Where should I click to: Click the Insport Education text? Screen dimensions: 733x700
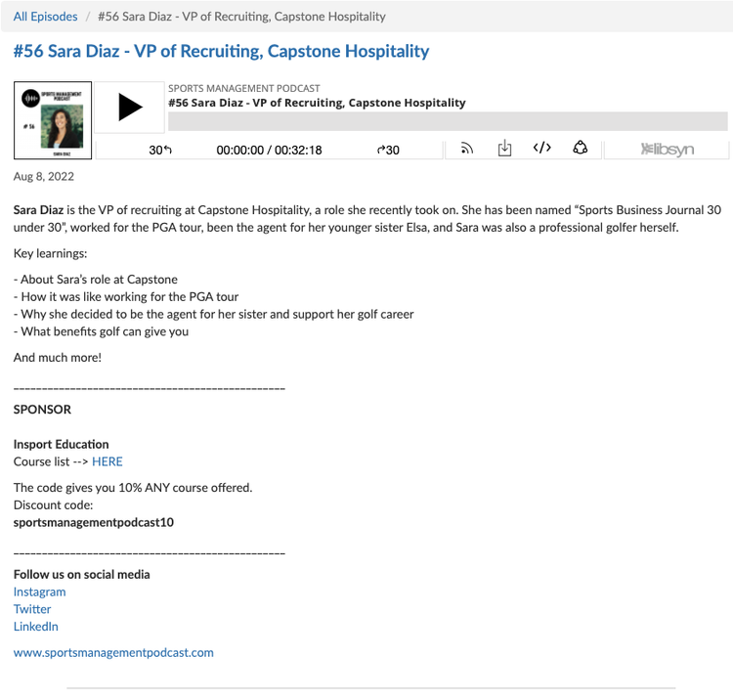[x=62, y=444]
